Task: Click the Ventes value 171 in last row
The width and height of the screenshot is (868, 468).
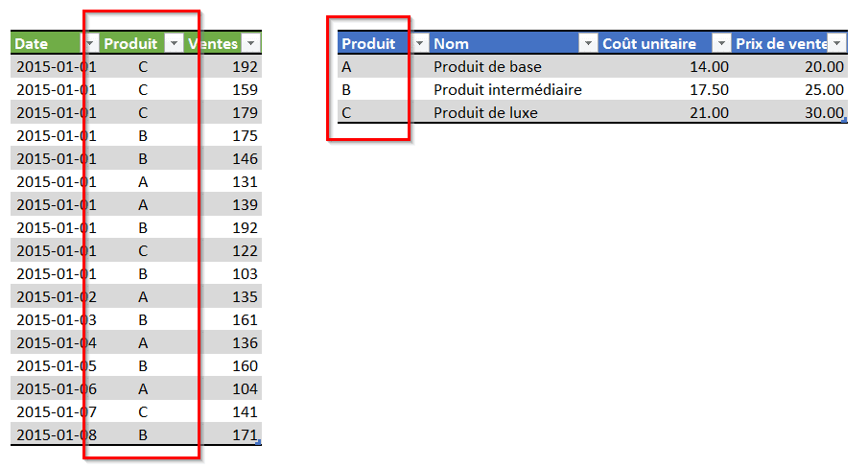Action: tap(245, 435)
